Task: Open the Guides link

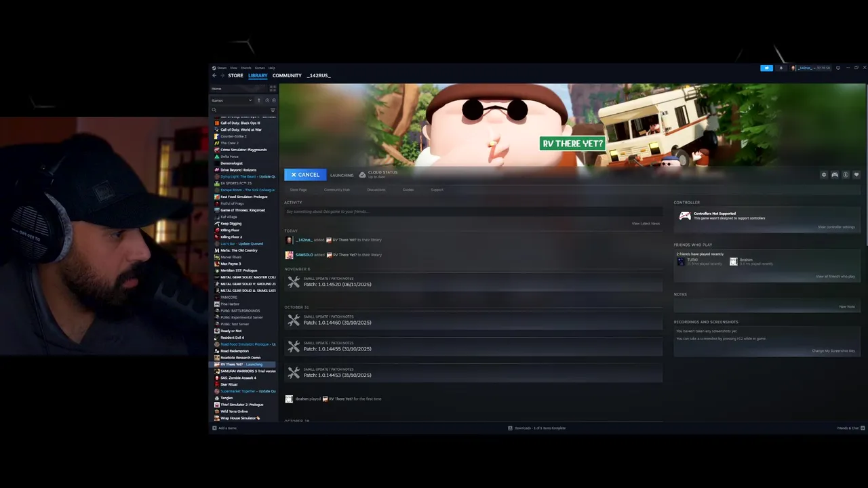Action: coord(408,190)
